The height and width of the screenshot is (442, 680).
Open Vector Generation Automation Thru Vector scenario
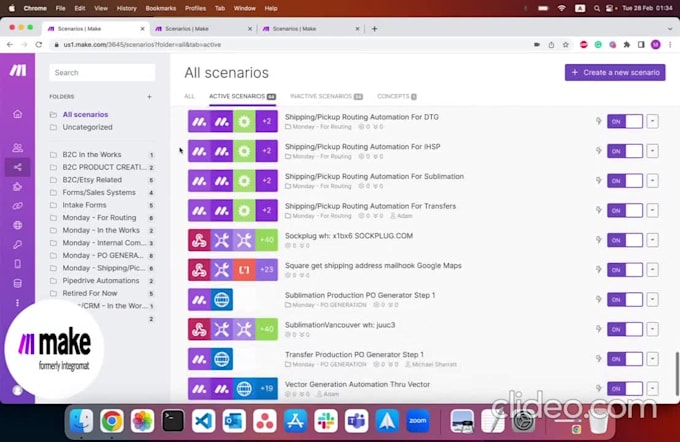[x=357, y=384]
